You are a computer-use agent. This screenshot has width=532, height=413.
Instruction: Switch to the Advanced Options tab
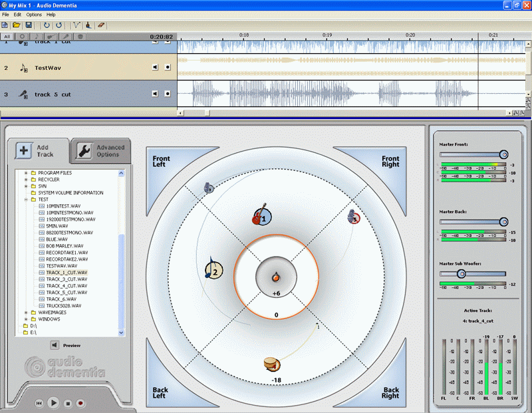[x=100, y=151]
